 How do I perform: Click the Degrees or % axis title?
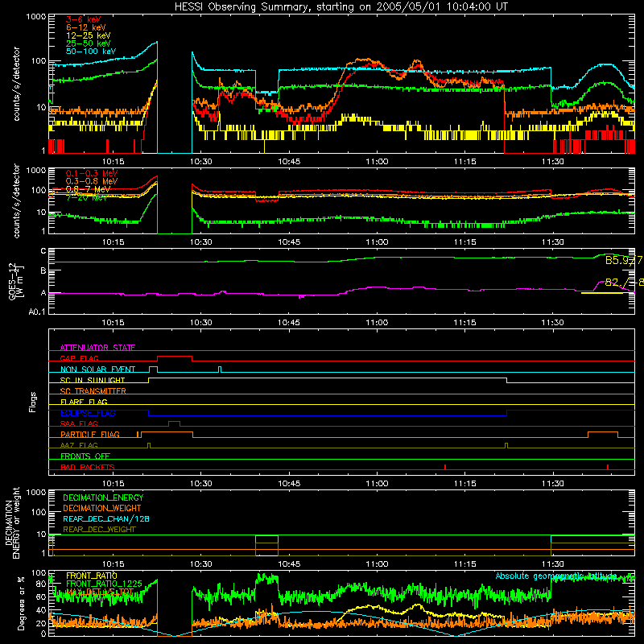[21, 603]
